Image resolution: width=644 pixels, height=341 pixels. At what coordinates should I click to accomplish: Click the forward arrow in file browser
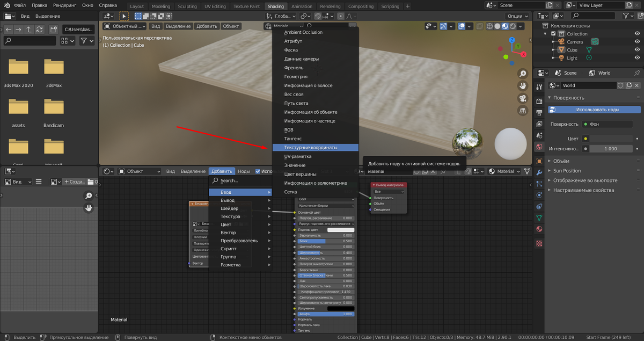[x=18, y=29]
